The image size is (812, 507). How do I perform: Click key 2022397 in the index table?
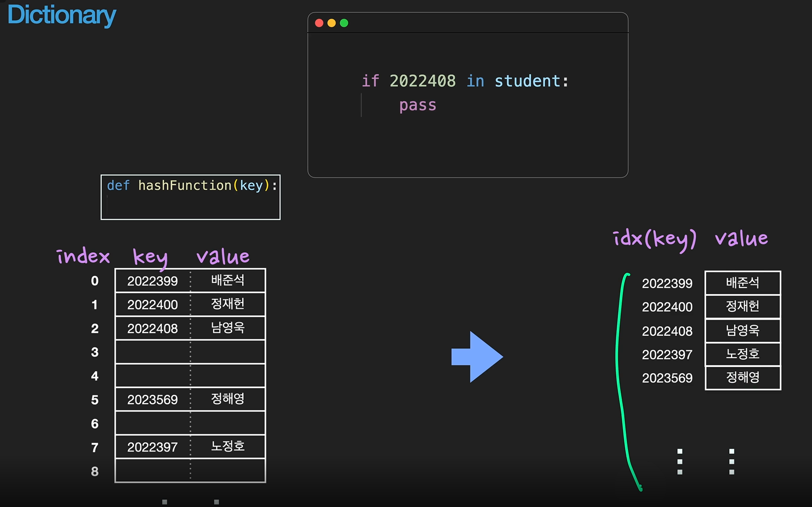click(x=153, y=447)
